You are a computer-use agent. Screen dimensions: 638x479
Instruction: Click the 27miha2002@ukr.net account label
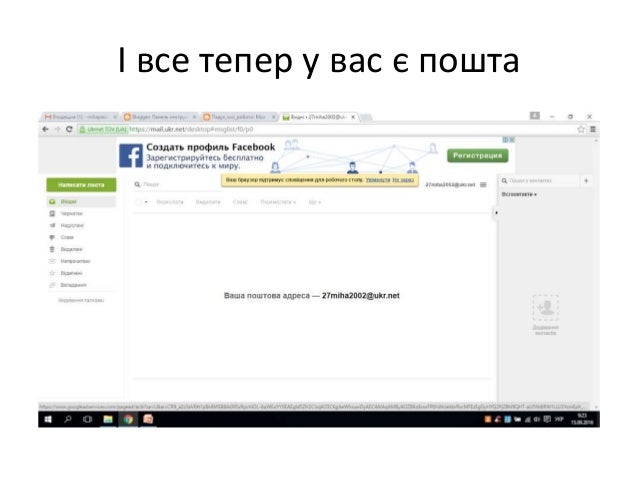[450, 185]
